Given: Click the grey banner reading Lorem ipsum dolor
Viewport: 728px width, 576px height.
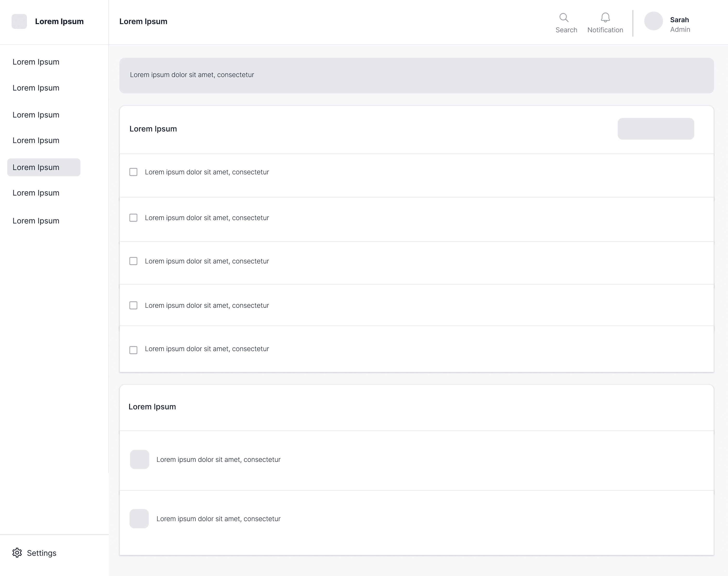Looking at the screenshot, I should (416, 76).
